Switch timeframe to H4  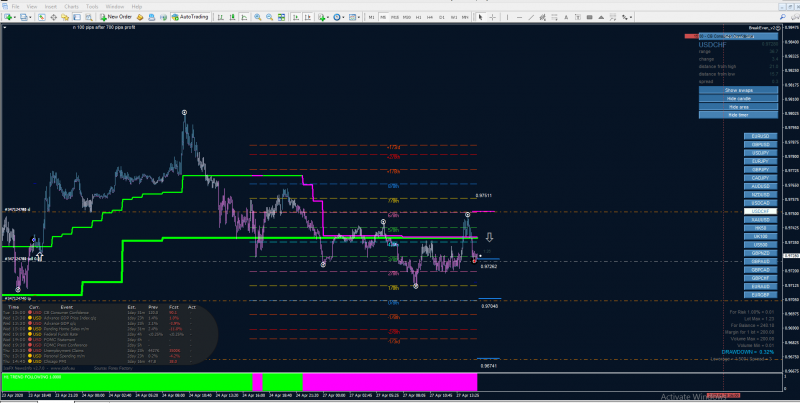point(430,17)
